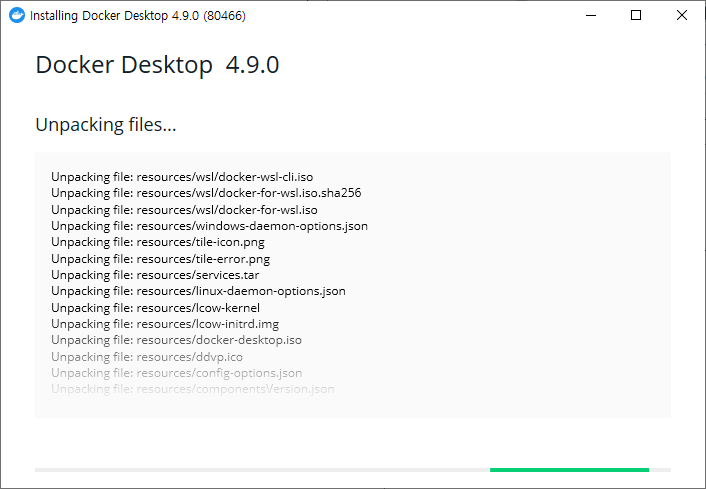Select the docker-wsl-cli.iso log line
706x489 pixels.
[182, 177]
